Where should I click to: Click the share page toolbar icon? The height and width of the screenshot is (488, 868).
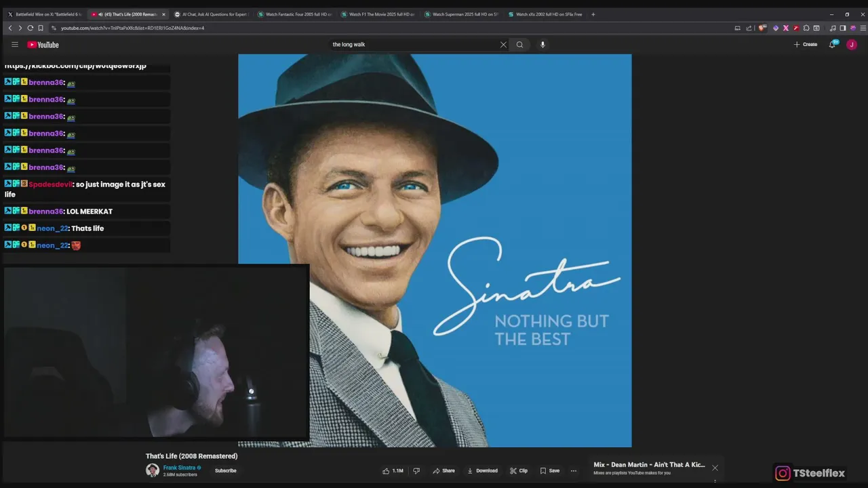749,28
